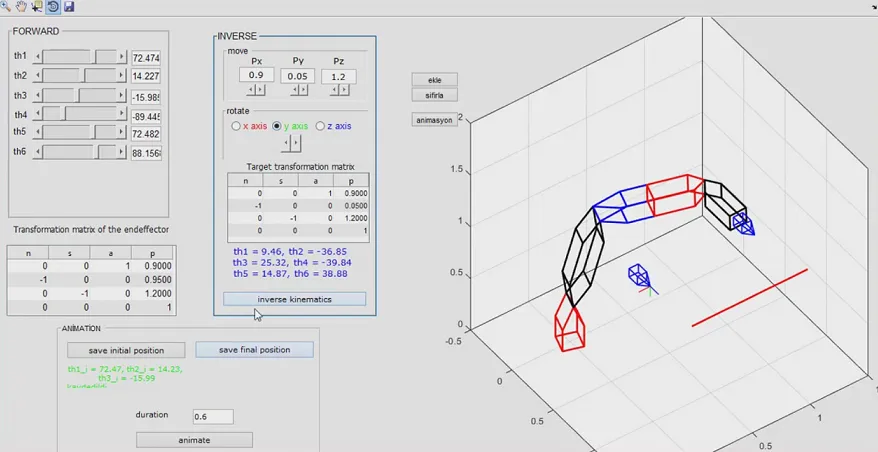Image resolution: width=878 pixels, height=452 pixels.
Task: Decrease Py with its left arrow
Action: [294, 90]
